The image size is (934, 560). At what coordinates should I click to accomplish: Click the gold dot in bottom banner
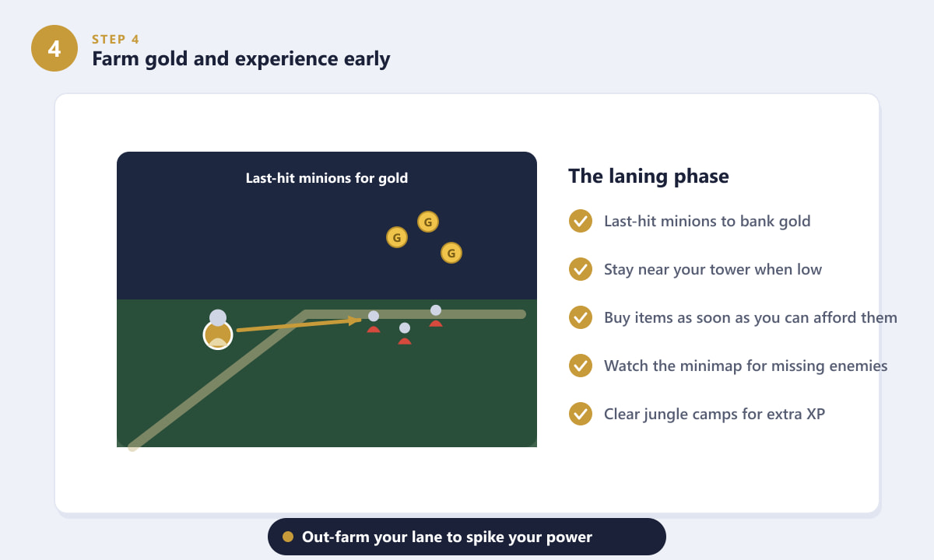click(x=288, y=537)
